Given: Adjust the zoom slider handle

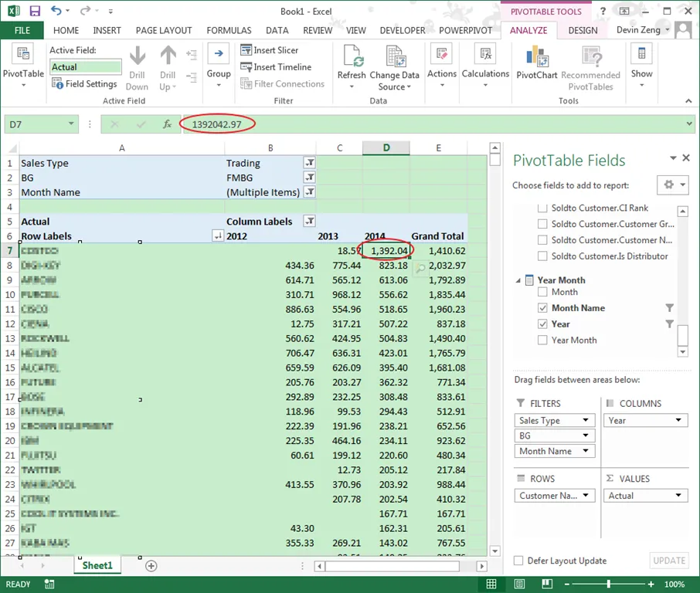Looking at the screenshot, I should pos(608,584).
